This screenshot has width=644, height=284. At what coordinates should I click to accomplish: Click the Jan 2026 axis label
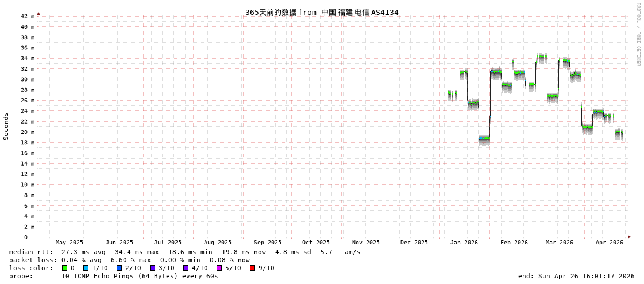point(464,243)
